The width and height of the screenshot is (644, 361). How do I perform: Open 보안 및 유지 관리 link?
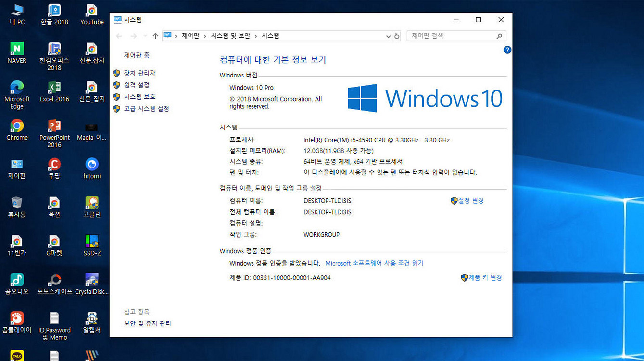(x=147, y=323)
